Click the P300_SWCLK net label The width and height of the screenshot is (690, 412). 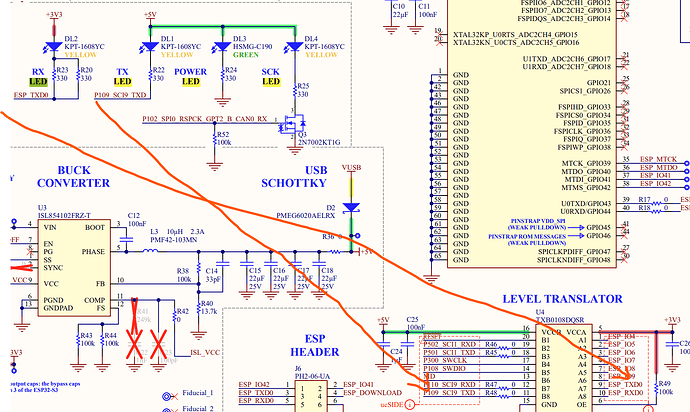pyautogui.click(x=445, y=360)
